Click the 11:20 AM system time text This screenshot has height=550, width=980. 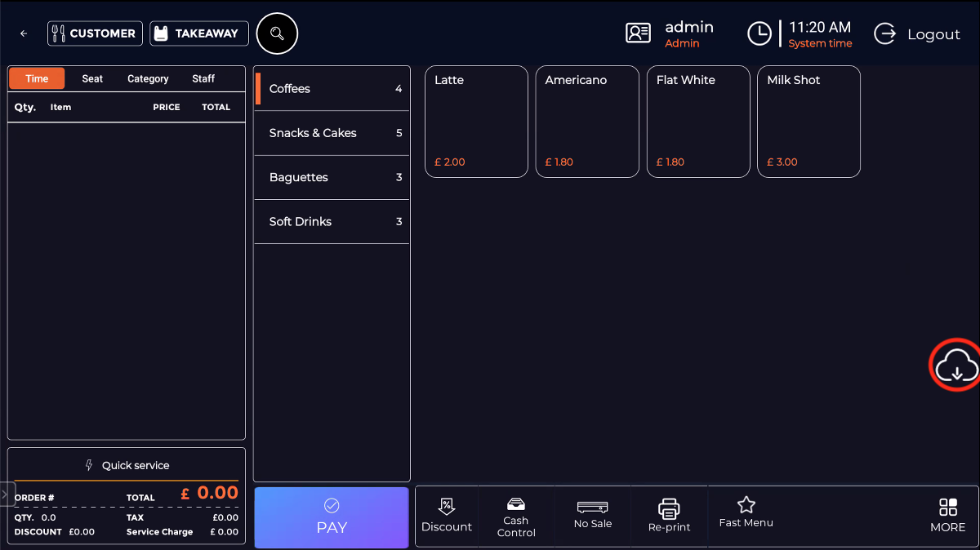coord(820,28)
